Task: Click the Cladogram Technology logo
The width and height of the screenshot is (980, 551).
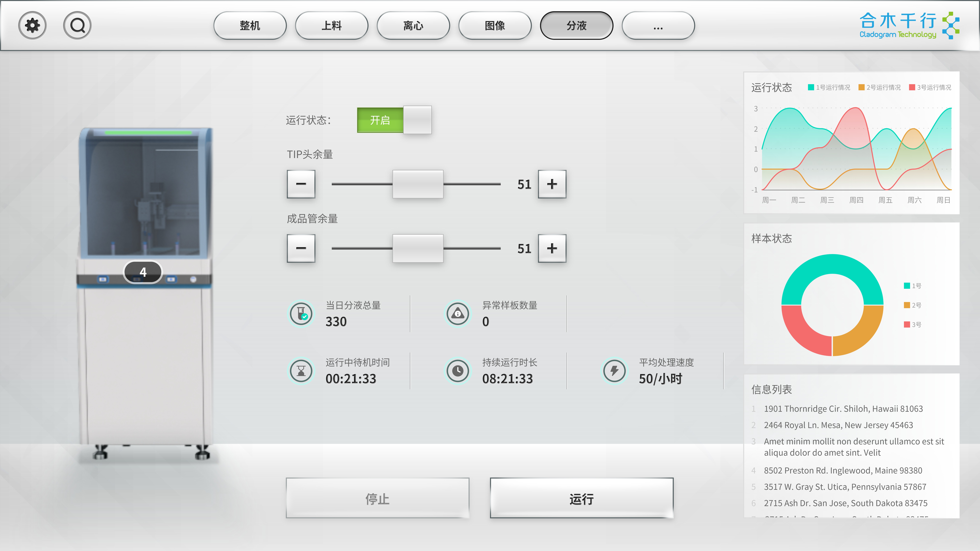Action: 909,26
